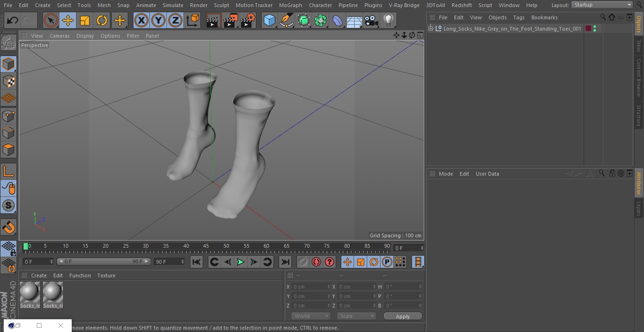
Task: Open the Layout Startup dropdown
Action: tap(602, 5)
